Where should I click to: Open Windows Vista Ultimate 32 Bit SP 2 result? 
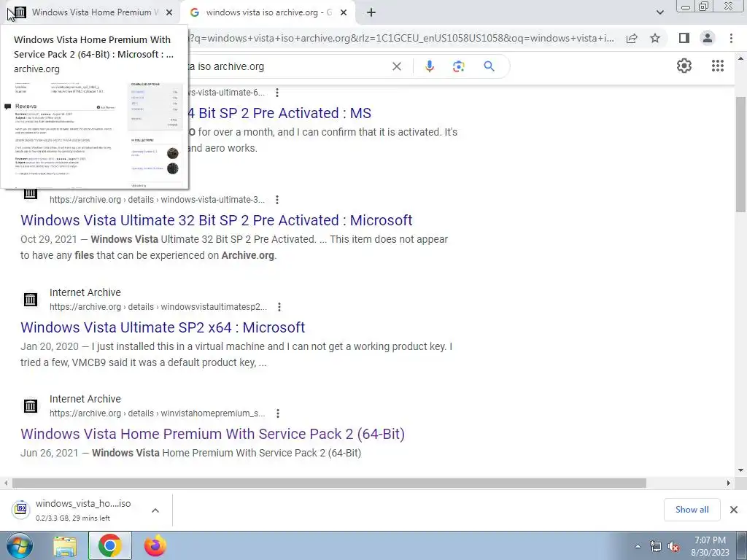[x=216, y=220]
